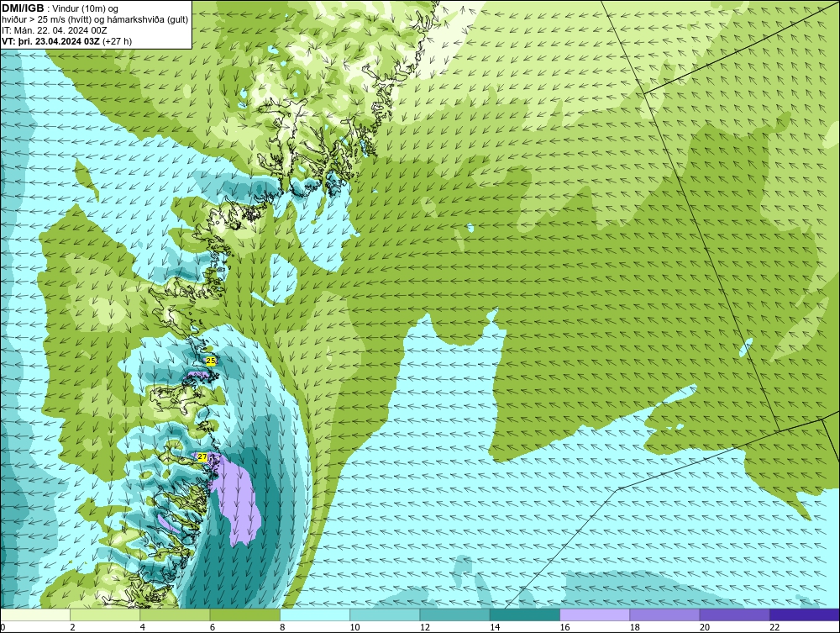Click the olive green 6–8 m/s legend swatch
840x633 pixels.
(x=244, y=615)
